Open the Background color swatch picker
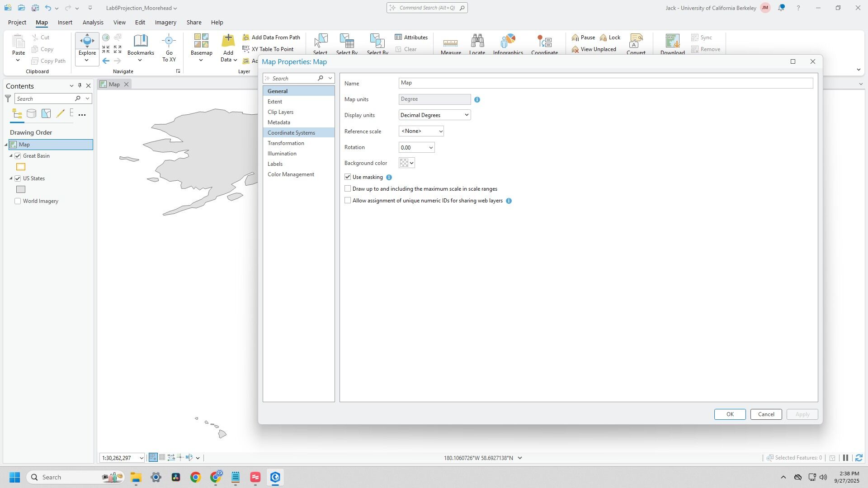This screenshot has height=488, width=868. pyautogui.click(x=407, y=163)
